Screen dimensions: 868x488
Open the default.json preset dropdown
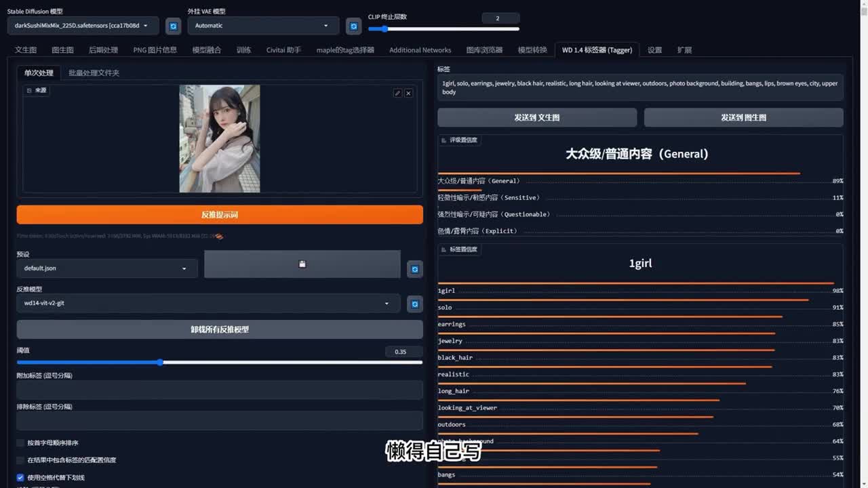click(106, 268)
